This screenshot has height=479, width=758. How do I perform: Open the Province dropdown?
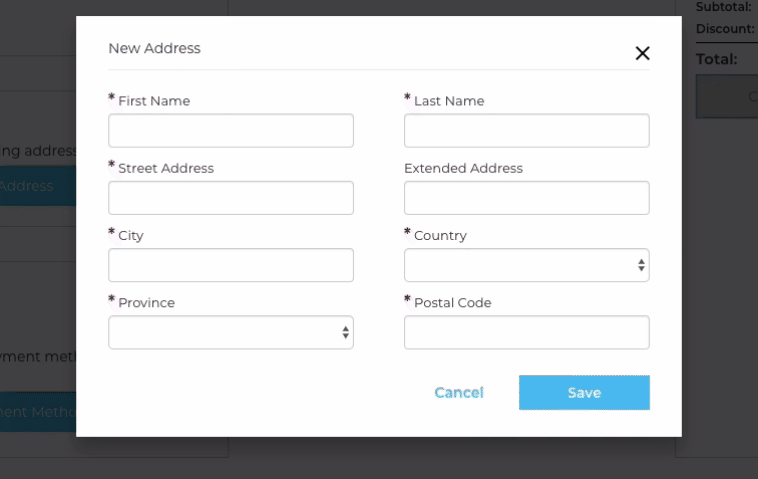pos(231,332)
